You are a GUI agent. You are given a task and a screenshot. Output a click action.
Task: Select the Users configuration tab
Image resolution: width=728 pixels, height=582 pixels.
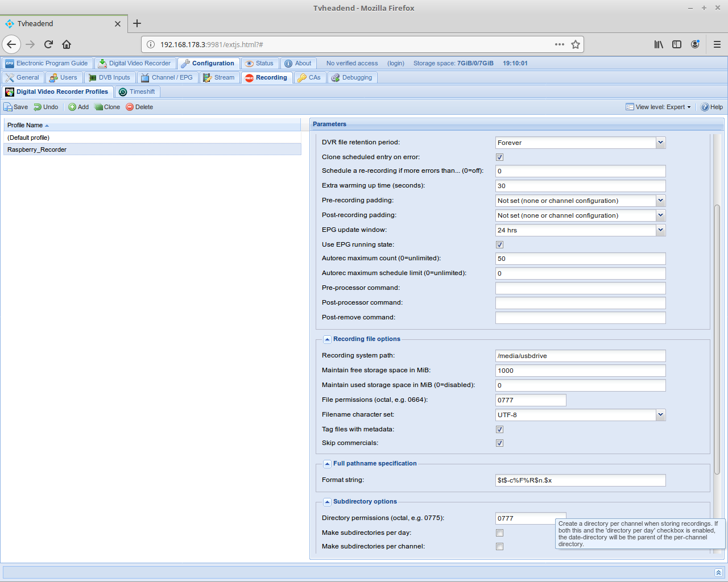[x=63, y=77]
